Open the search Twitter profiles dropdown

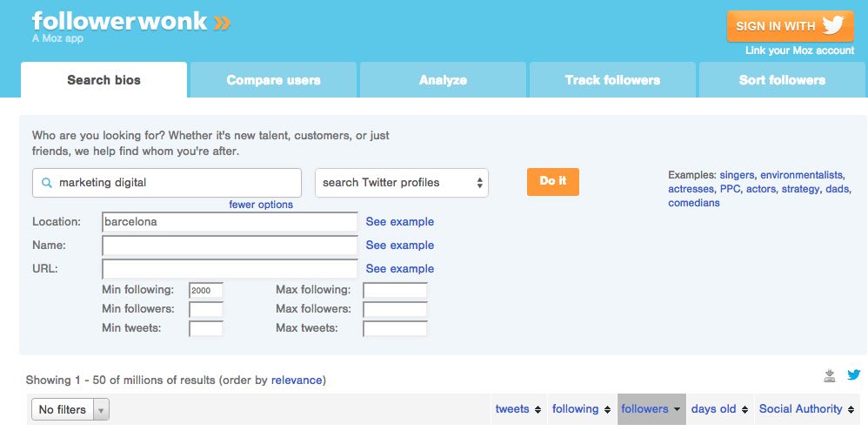401,183
